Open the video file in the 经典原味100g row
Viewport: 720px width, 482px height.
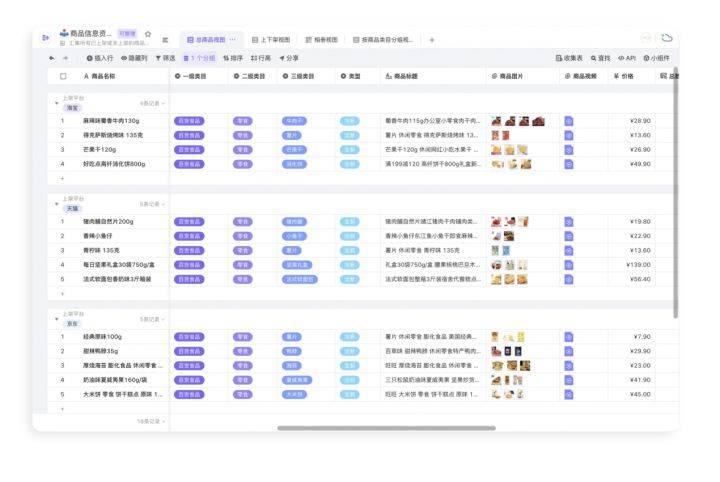tap(568, 337)
